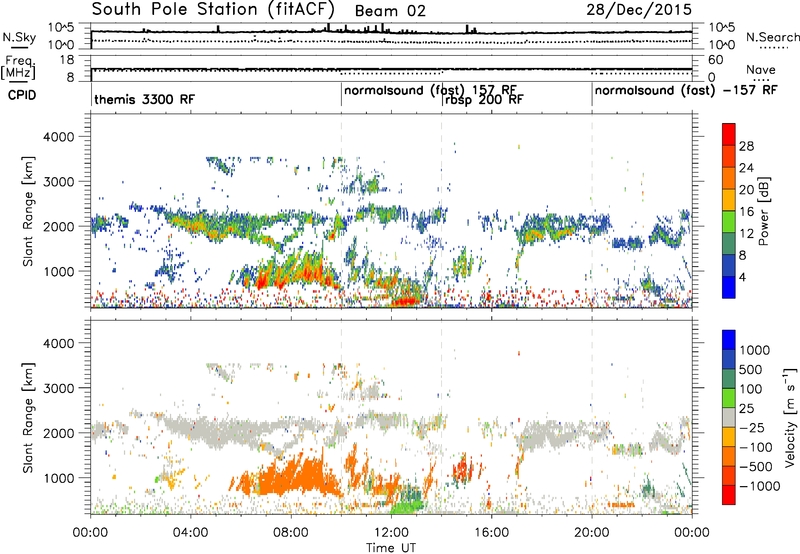Click the 'South Pole Station (fitACF)' title
The height and width of the screenshot is (554, 800).
(213, 10)
